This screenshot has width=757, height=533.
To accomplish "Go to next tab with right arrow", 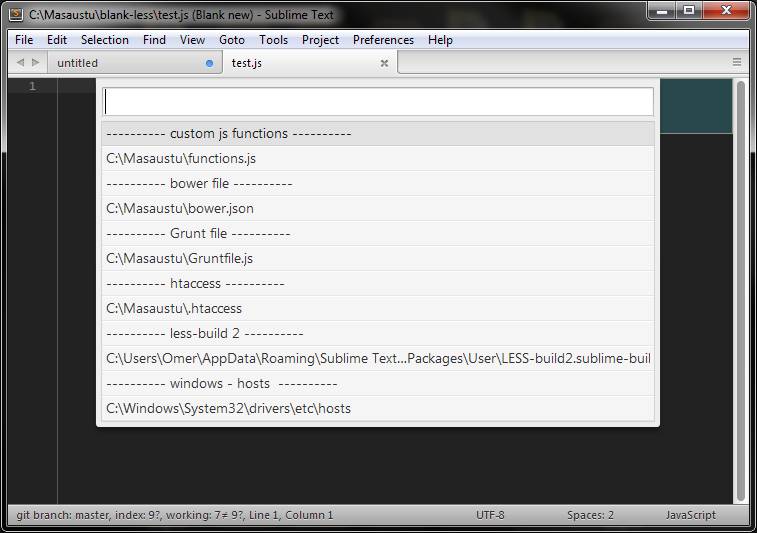I will (35, 62).
